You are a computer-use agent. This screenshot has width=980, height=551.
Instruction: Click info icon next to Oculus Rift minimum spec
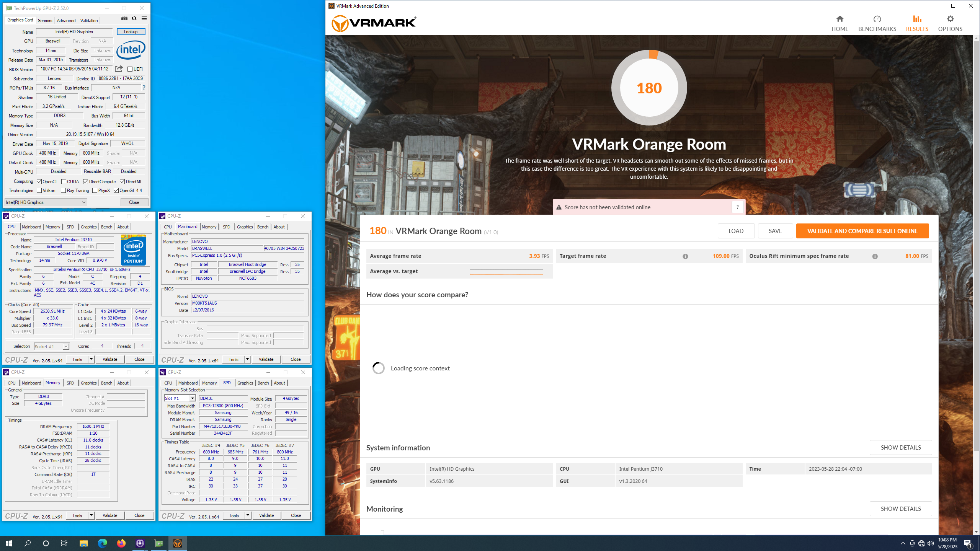pos(875,256)
